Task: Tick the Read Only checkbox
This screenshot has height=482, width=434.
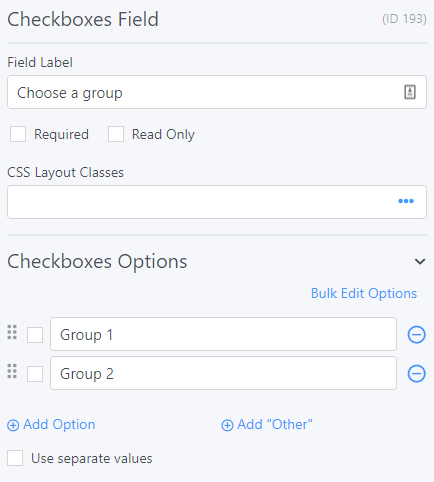Action: 116,134
